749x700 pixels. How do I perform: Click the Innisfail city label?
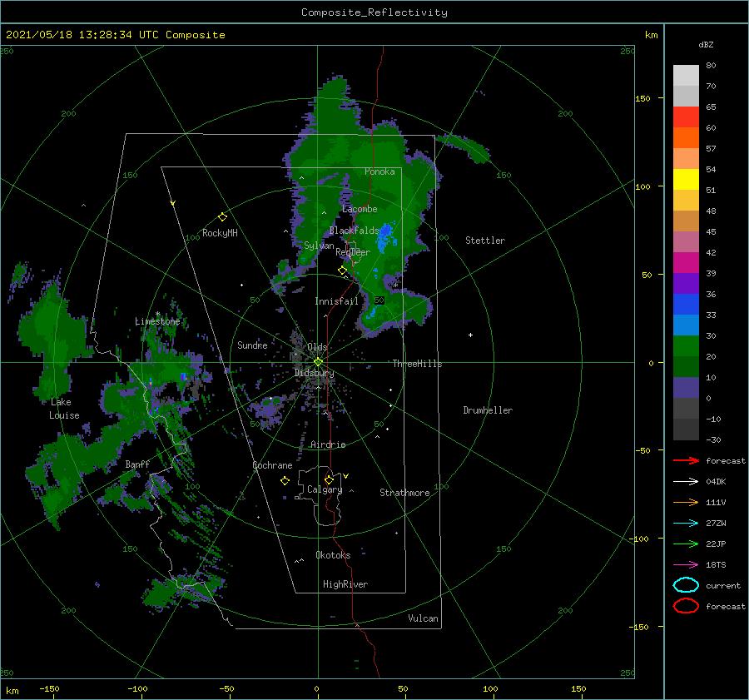[336, 301]
